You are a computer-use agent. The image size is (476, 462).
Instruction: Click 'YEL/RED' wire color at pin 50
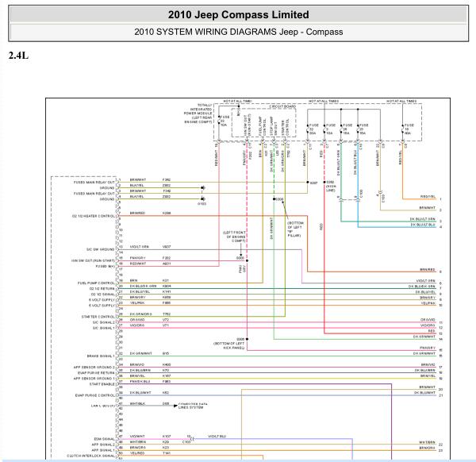point(137,453)
